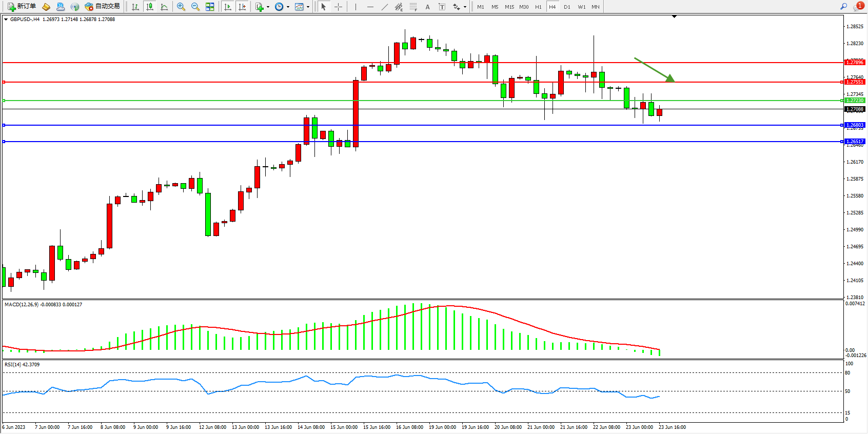
Task: Click the red 1.27896 price level label
Action: pyautogui.click(x=855, y=63)
